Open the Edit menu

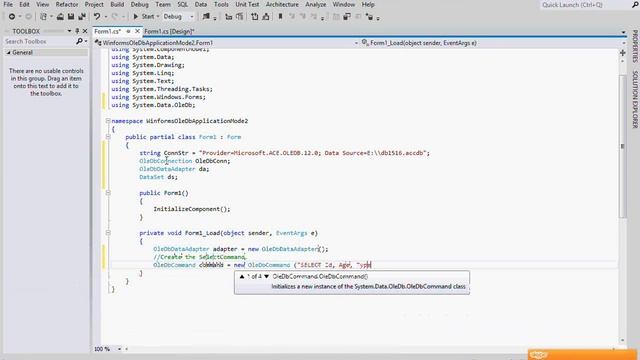point(24,4)
